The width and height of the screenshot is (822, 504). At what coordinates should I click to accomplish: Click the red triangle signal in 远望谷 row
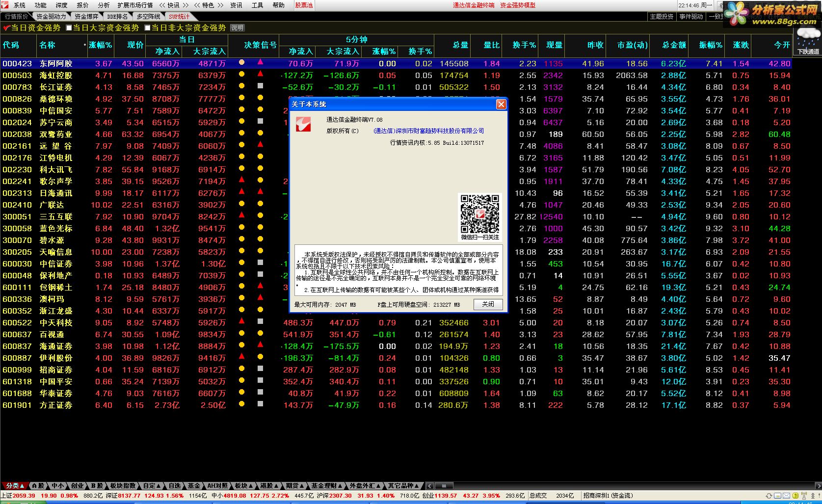[260, 145]
